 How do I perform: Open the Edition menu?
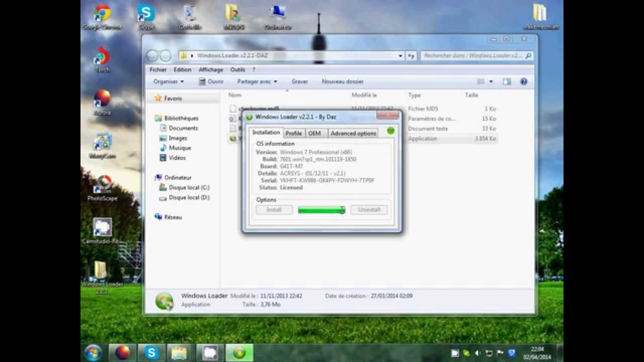182,70
